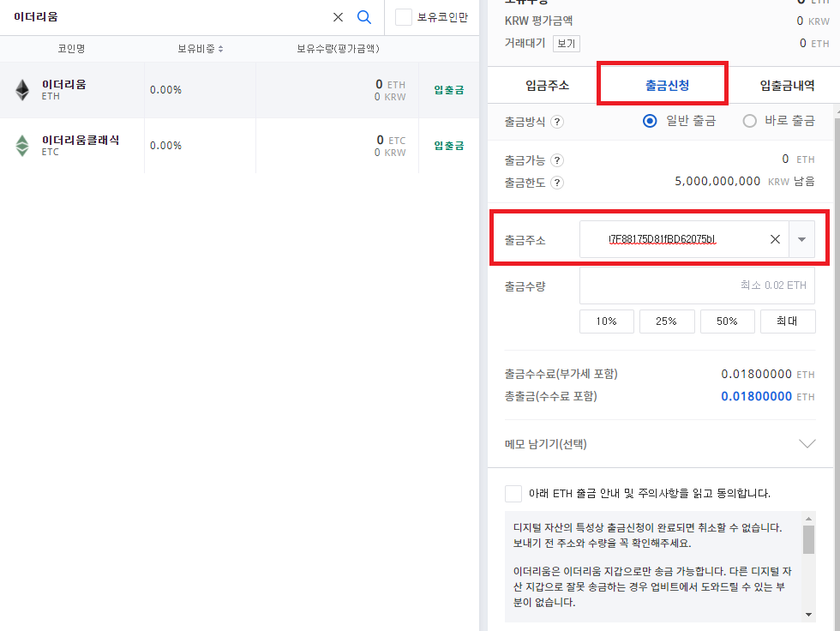Set withdrawal amount to 10%

[607, 322]
